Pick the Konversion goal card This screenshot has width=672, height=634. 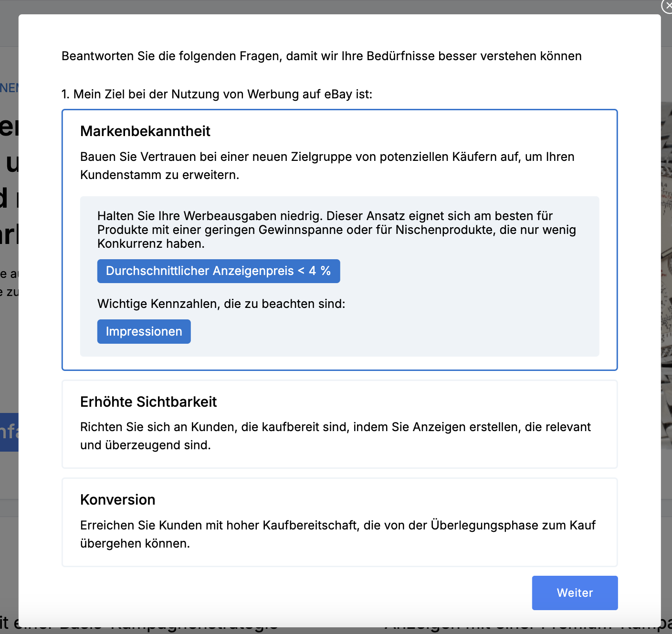coord(339,522)
